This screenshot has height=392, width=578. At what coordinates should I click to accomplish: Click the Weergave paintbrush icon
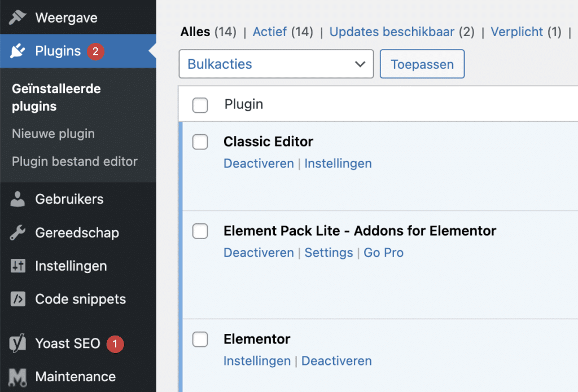(x=17, y=17)
